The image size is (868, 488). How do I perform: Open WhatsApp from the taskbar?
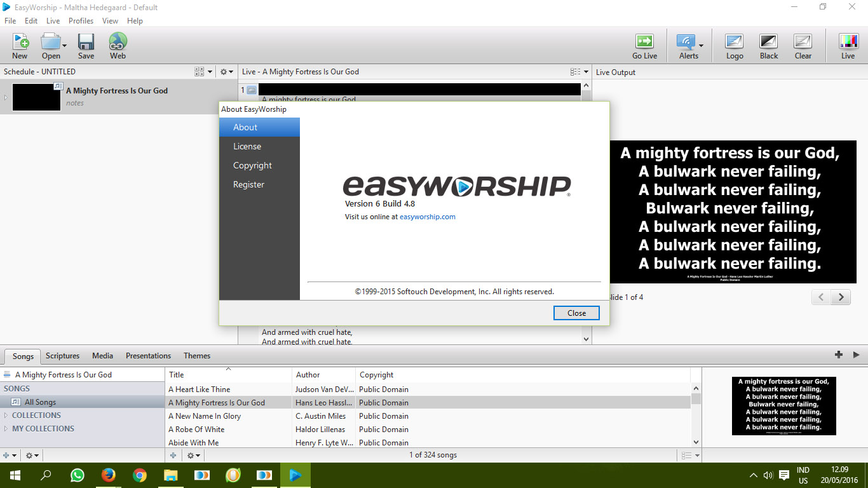pyautogui.click(x=78, y=475)
